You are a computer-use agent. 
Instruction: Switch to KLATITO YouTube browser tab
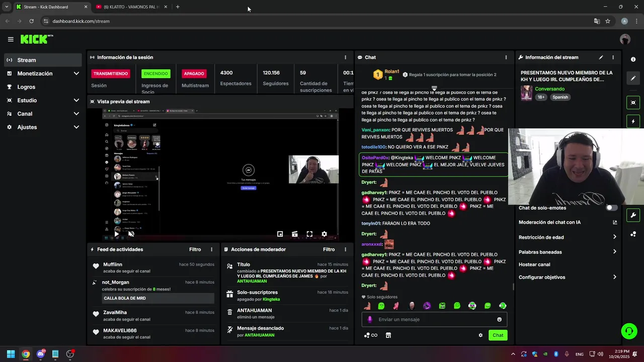[x=132, y=7]
